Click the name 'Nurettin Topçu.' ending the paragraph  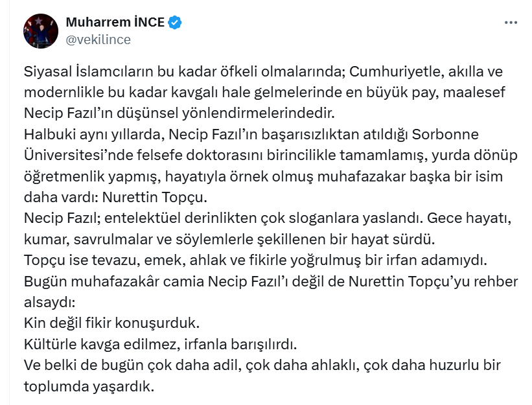tap(155, 197)
